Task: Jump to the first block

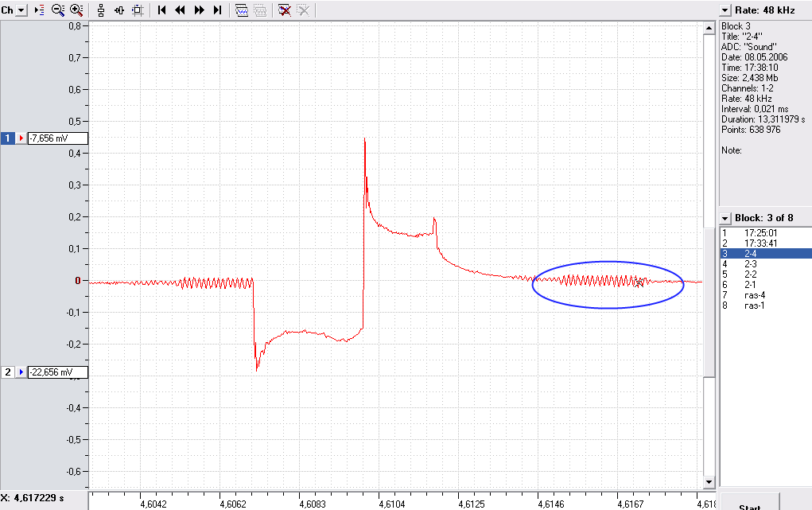Action: [161, 10]
